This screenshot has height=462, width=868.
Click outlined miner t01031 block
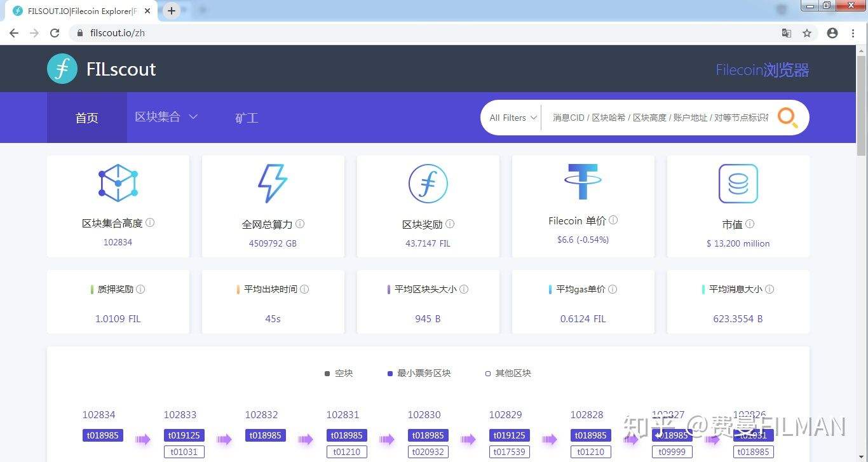click(x=184, y=452)
